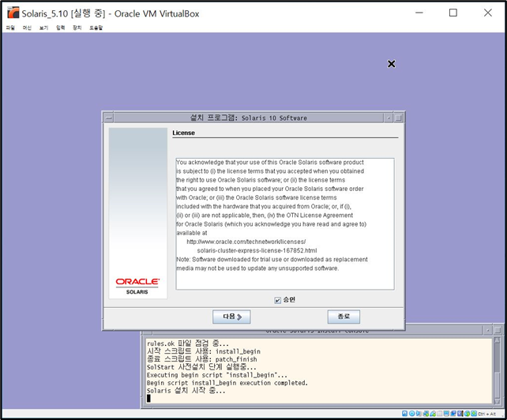Viewport: 507px width, 420px height.
Task: Click the 'Note: Software downloaded for trial use' line
Action: point(272,259)
